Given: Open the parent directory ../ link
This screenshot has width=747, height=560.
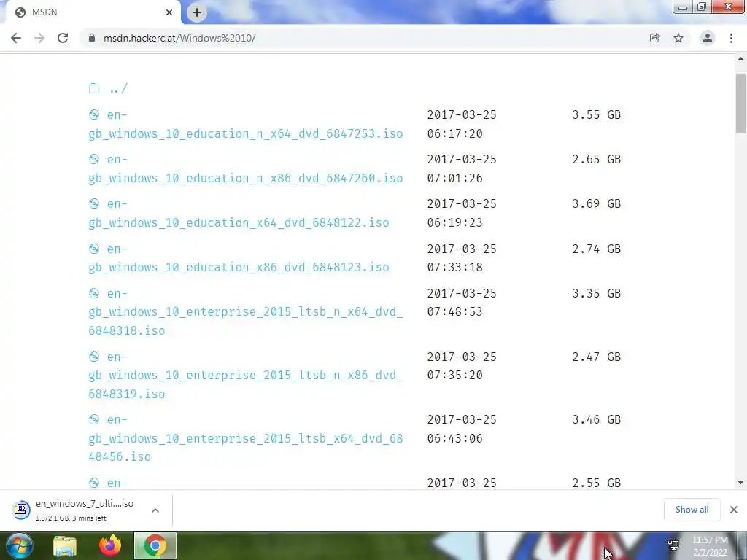Looking at the screenshot, I should pyautogui.click(x=118, y=88).
